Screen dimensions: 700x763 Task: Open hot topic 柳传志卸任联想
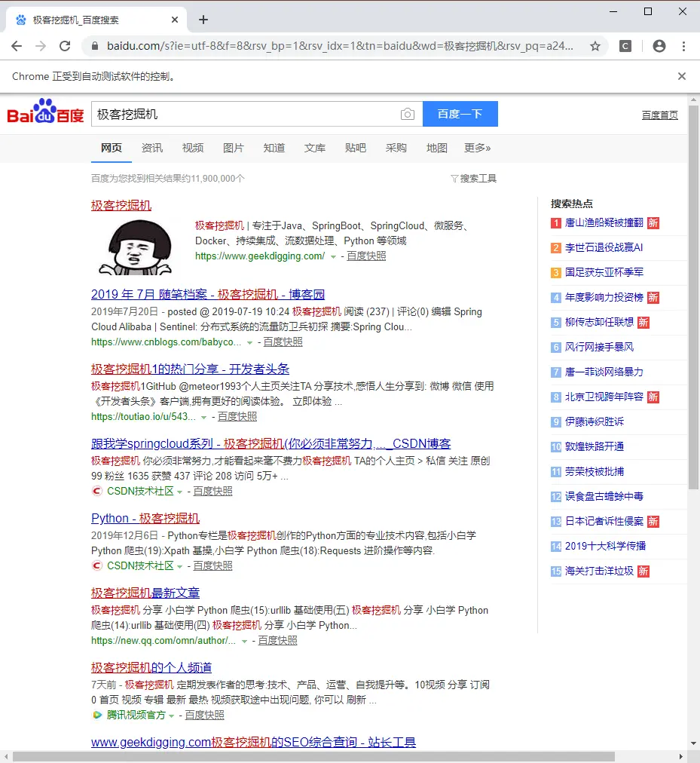599,322
